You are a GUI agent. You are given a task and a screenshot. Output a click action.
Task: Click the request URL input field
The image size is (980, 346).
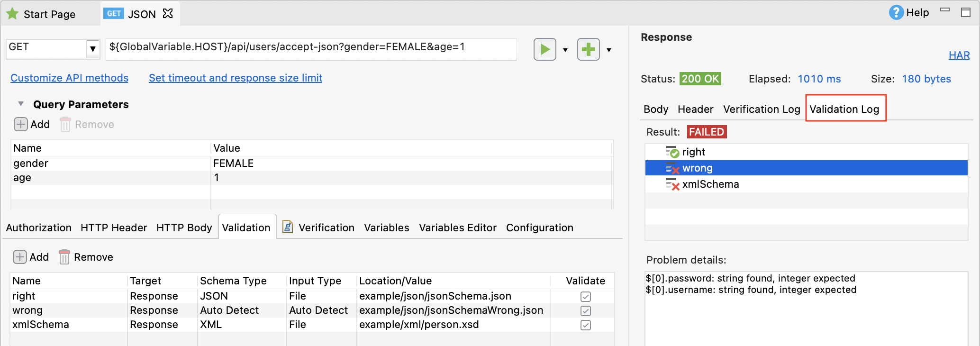click(x=310, y=47)
